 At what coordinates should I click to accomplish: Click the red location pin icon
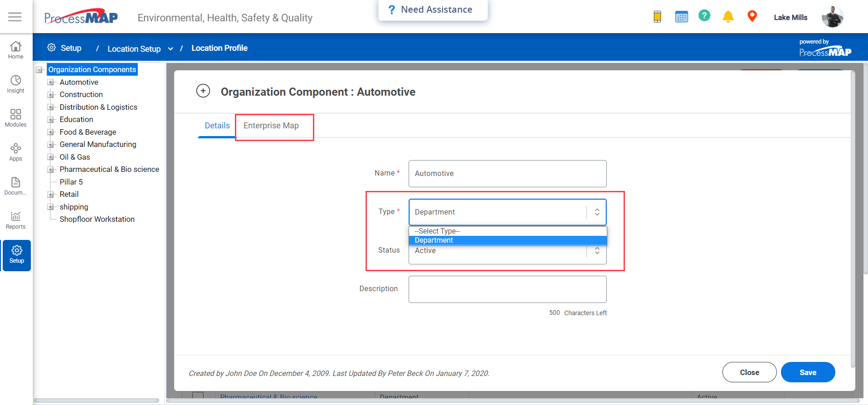tap(752, 16)
